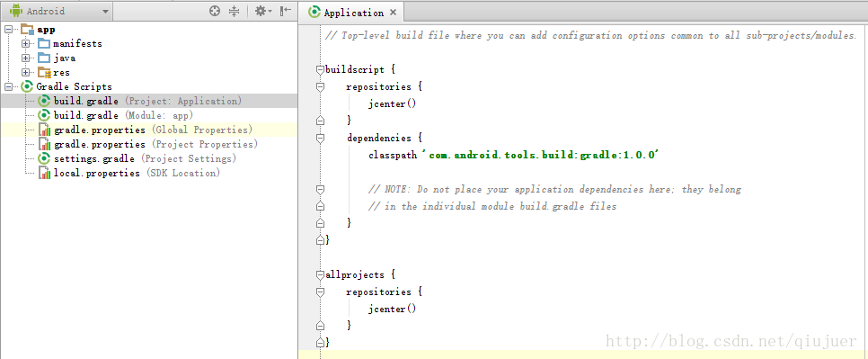Expand the manifests folder
This screenshot has width=868, height=359.
25,43
